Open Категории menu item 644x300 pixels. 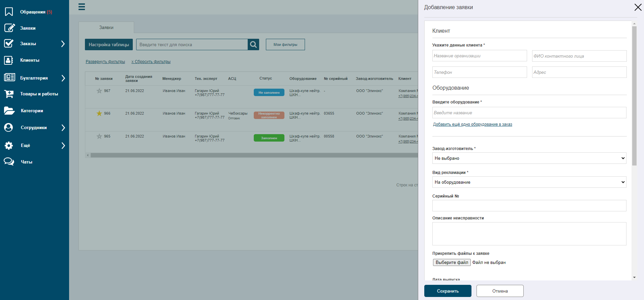pyautogui.click(x=32, y=111)
